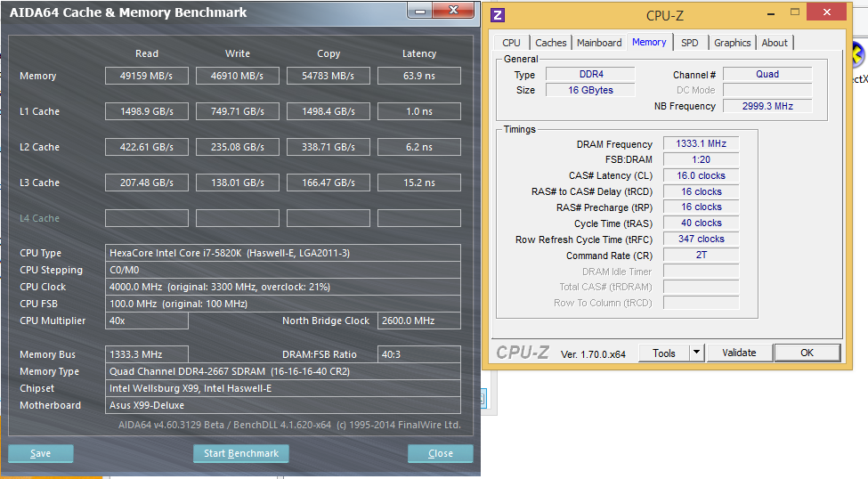Click the Memory Read value 49159 MB/s
The width and height of the screenshot is (868, 479).
147,76
